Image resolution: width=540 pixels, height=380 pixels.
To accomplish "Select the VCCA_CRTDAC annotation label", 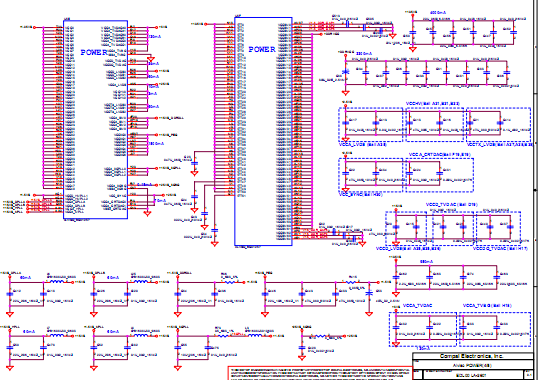I will (439, 155).
